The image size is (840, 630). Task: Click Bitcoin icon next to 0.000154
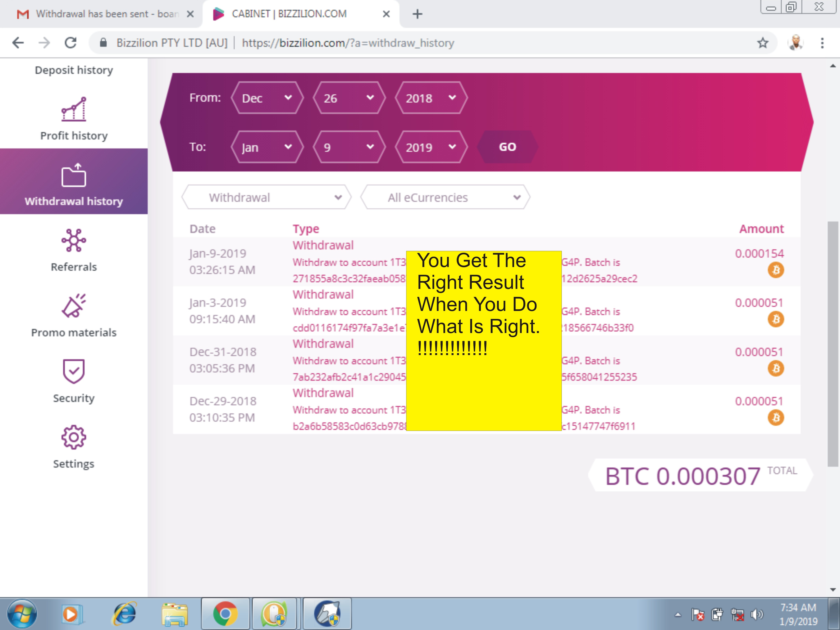pos(776,270)
